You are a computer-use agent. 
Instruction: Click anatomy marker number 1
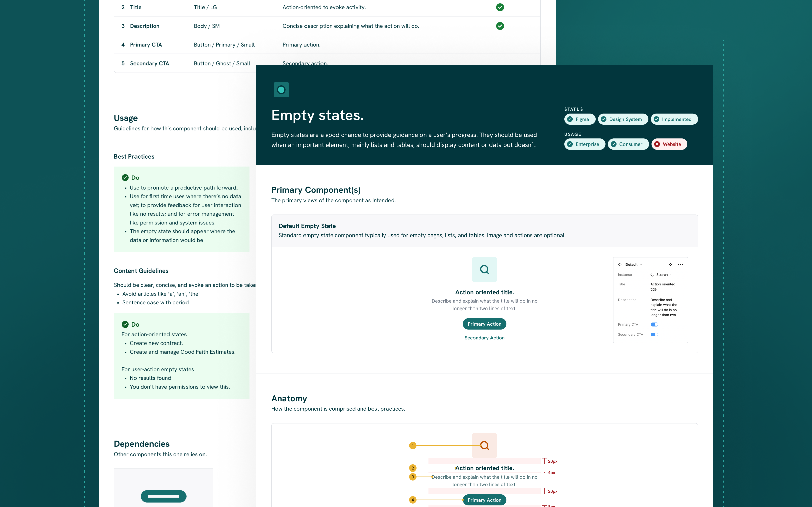tap(413, 446)
